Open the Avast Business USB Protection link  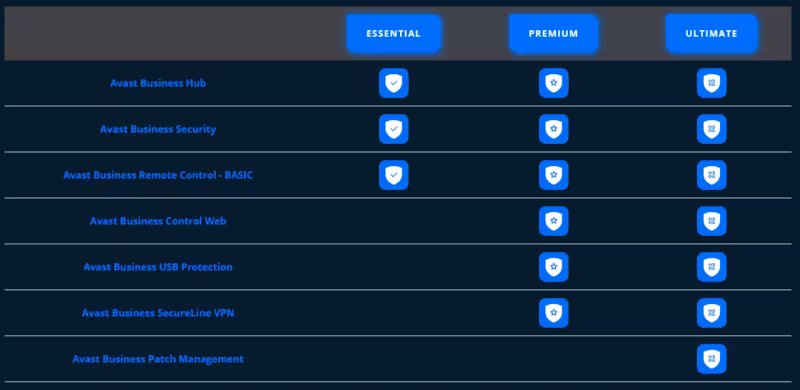(158, 267)
